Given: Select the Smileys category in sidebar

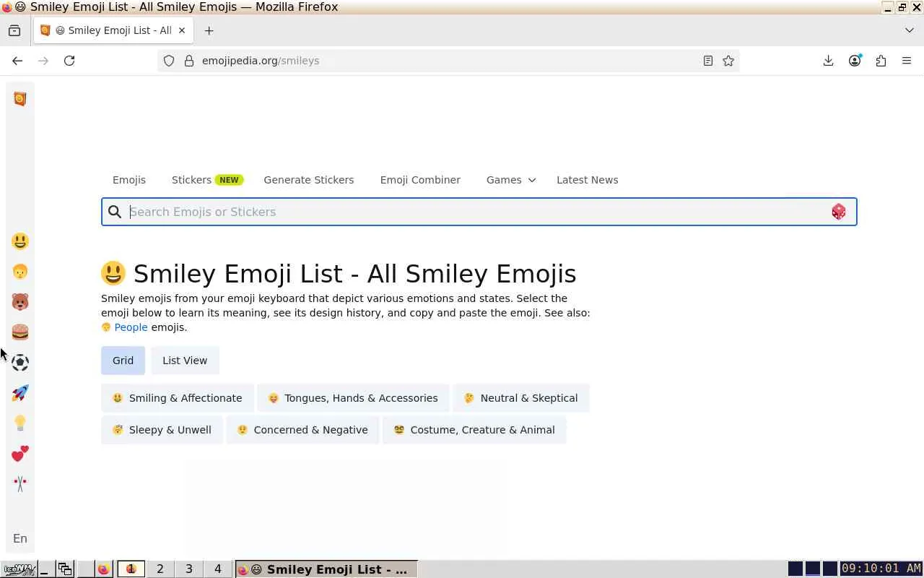Looking at the screenshot, I should click(x=20, y=241).
